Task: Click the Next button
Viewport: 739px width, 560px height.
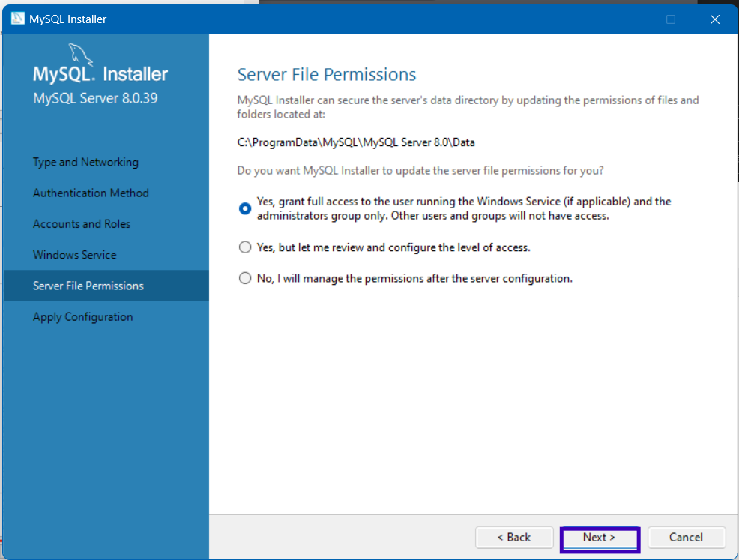Action: (600, 538)
